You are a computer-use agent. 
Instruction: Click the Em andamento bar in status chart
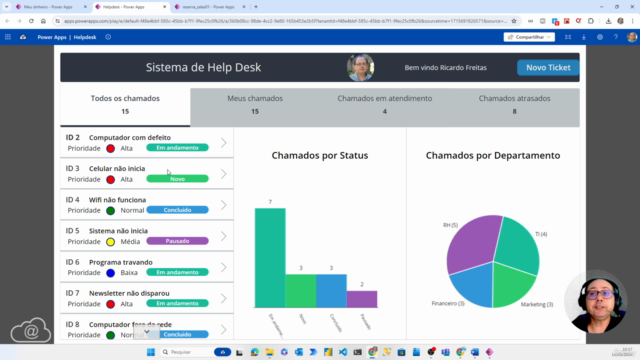270,258
